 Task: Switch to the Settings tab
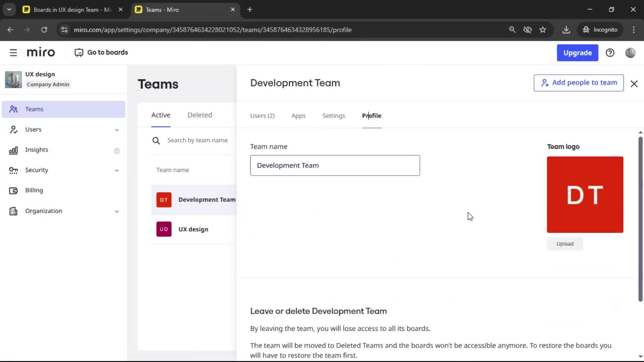[x=333, y=116]
